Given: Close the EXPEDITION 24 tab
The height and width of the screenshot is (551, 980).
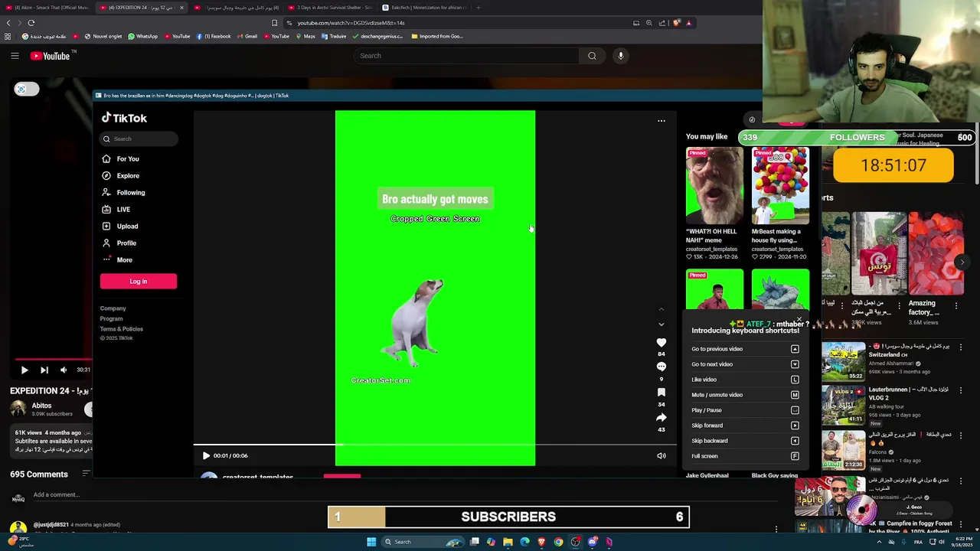Looking at the screenshot, I should [x=181, y=8].
